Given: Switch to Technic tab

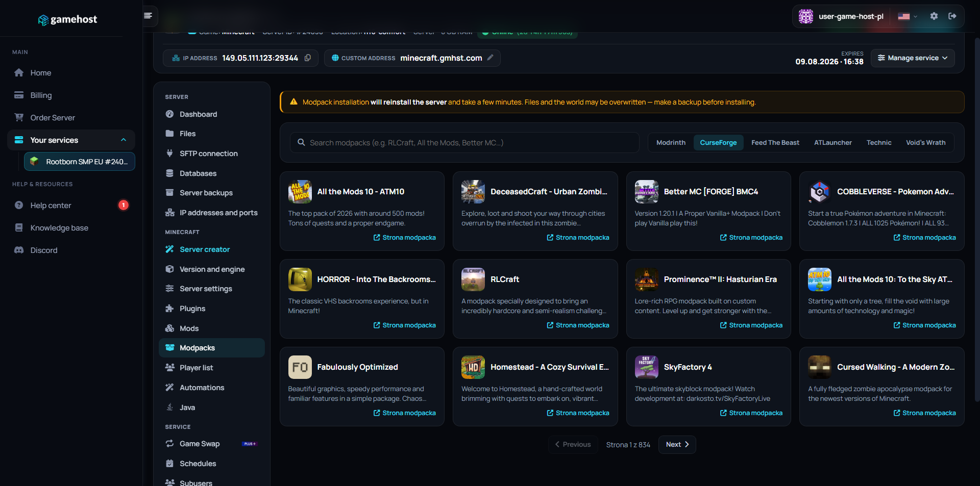Looking at the screenshot, I should pos(879,143).
